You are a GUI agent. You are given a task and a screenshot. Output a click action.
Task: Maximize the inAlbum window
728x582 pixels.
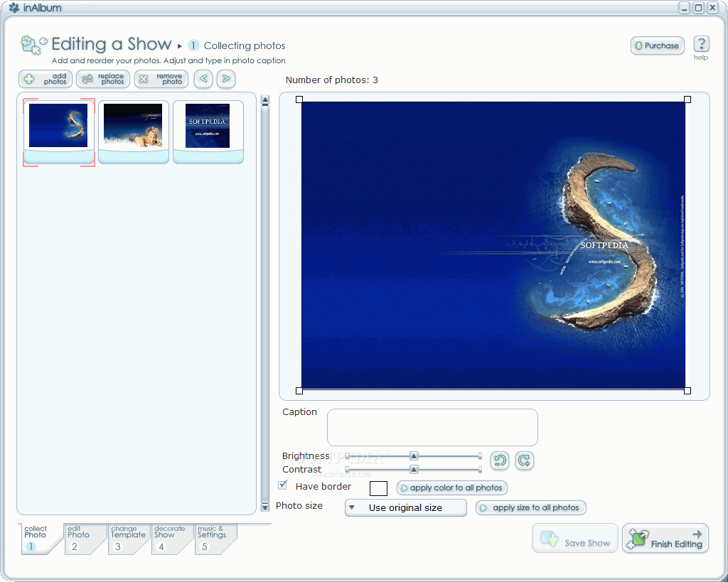point(698,7)
